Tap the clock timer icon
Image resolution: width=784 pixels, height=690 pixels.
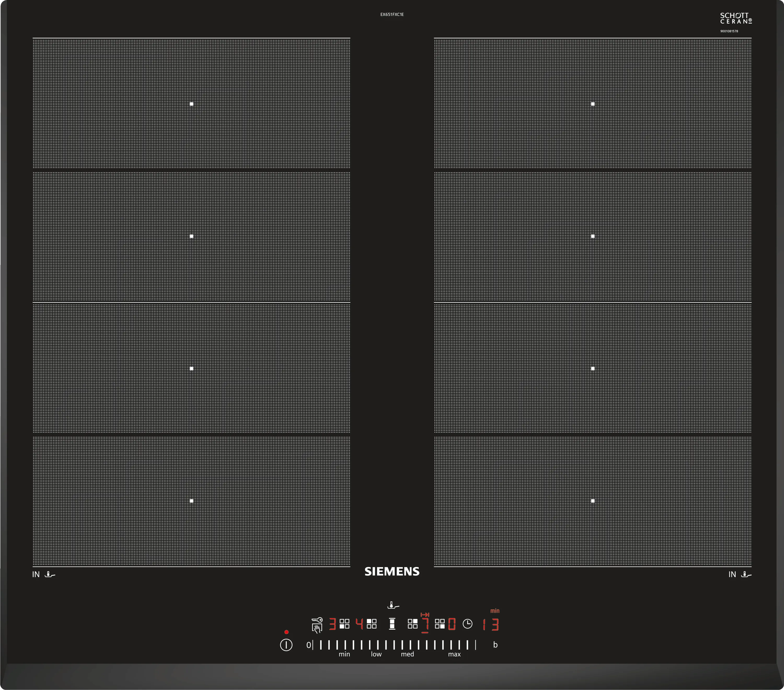click(467, 624)
